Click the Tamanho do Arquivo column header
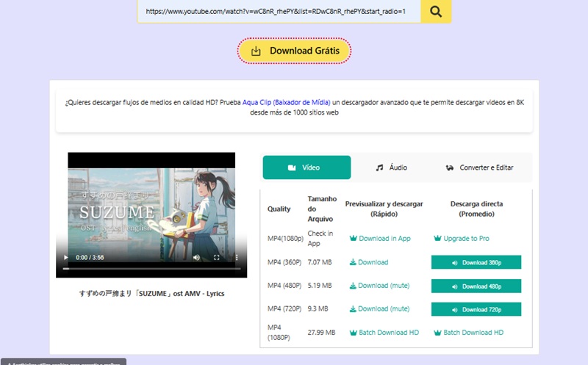The width and height of the screenshot is (588, 365). [x=322, y=209]
